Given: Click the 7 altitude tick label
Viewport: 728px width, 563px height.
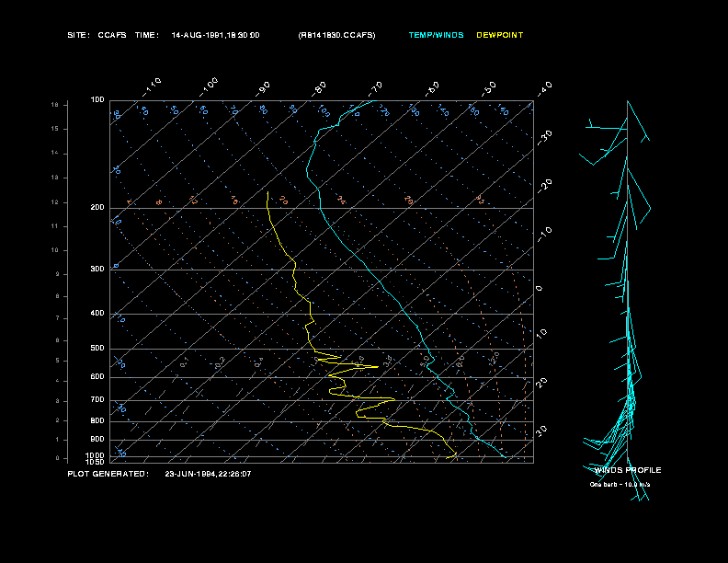Looking at the screenshot, I should pyautogui.click(x=58, y=318).
